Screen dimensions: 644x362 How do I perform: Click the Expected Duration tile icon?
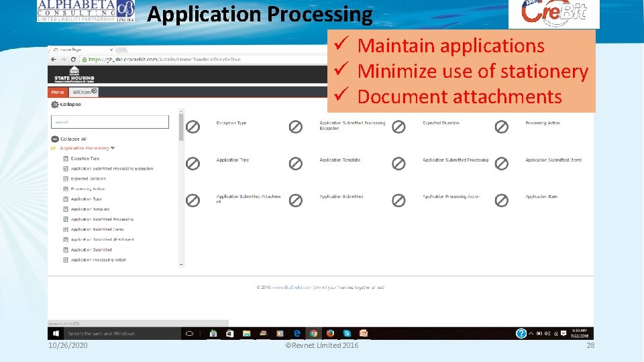tap(398, 127)
